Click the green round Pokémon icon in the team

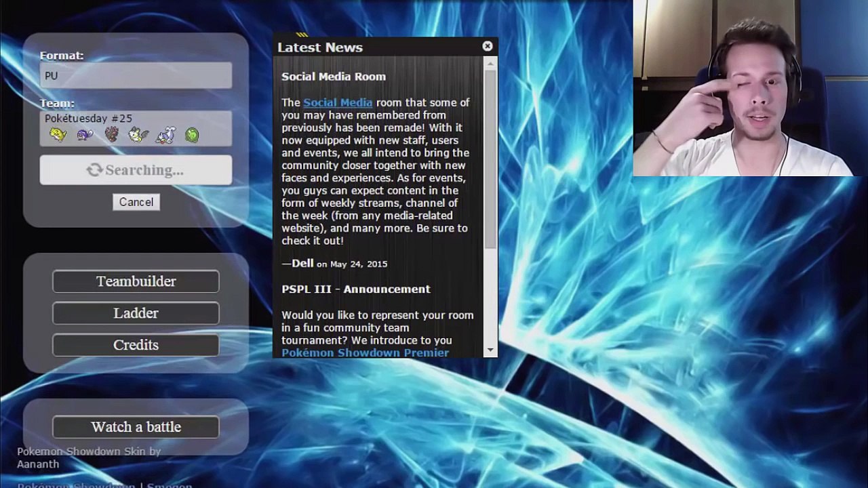[192, 136]
